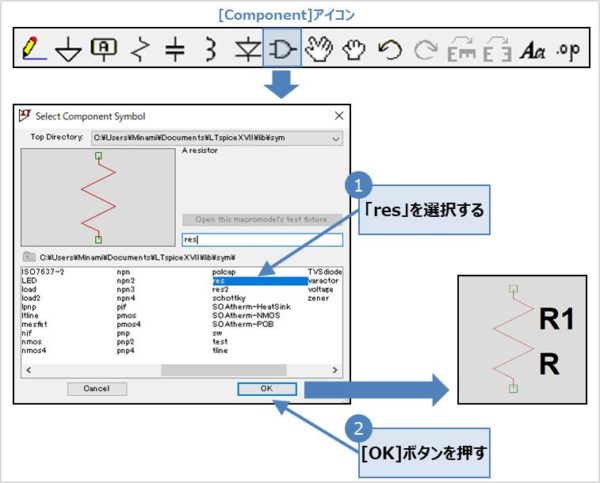
Task: Select 'pnp4' in the component list
Action: tap(126, 351)
